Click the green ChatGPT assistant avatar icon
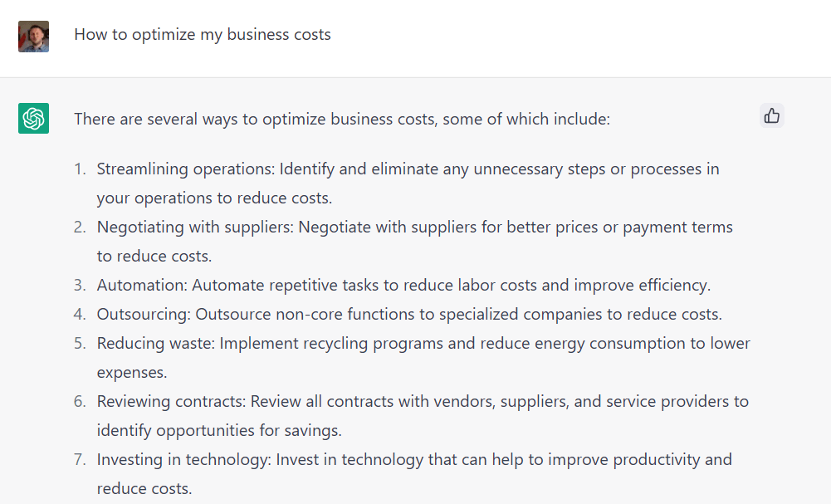Image resolution: width=831 pixels, height=504 pixels. coord(33,118)
